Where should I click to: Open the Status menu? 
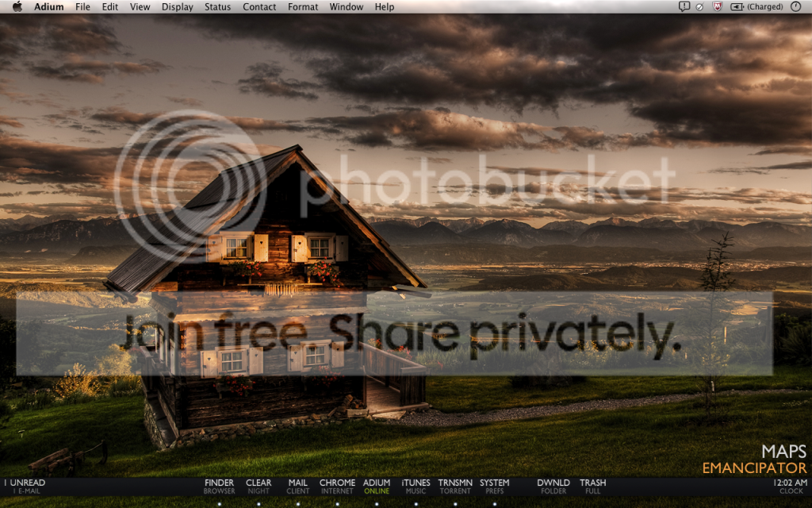click(x=217, y=6)
